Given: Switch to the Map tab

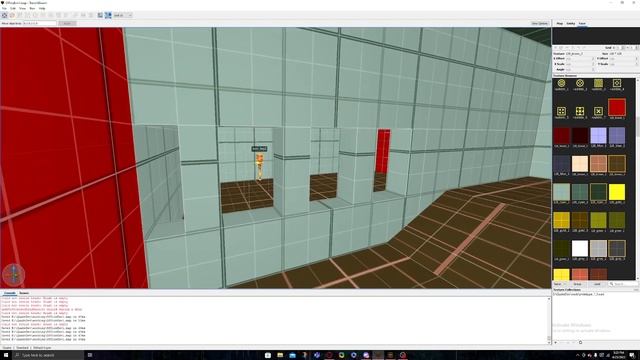Looking at the screenshot, I should click(560, 24).
